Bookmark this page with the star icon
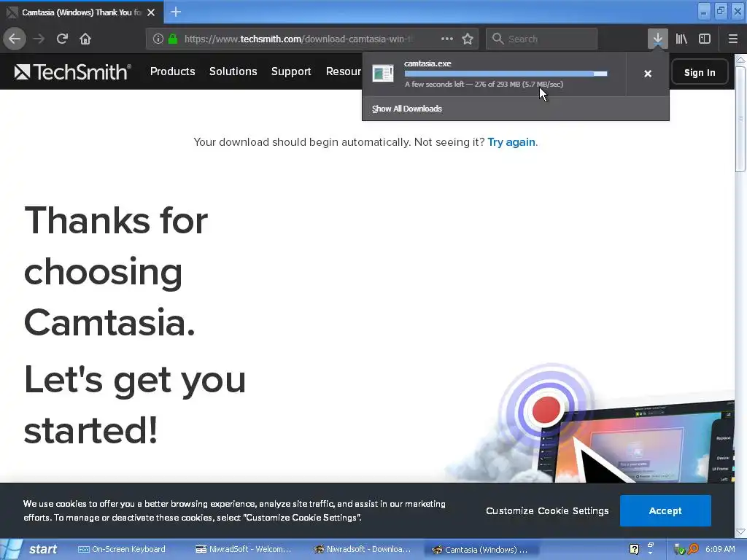This screenshot has width=747, height=560. [468, 39]
